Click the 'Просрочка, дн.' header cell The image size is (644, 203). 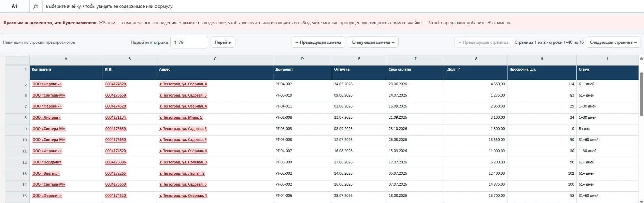(x=542, y=72)
